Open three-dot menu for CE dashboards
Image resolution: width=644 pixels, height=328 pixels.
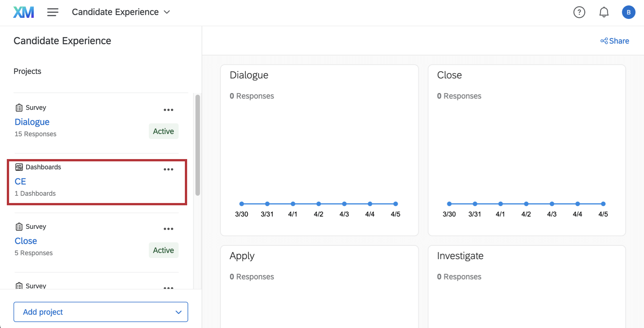168,169
